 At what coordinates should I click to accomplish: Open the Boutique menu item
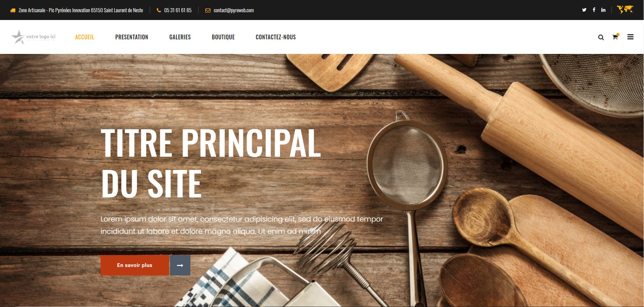(223, 37)
